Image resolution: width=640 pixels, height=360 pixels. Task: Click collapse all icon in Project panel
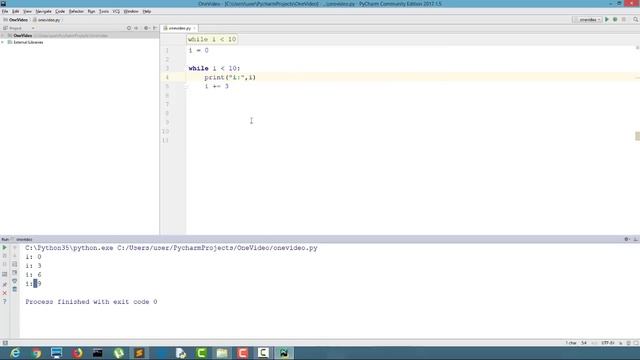click(136, 28)
